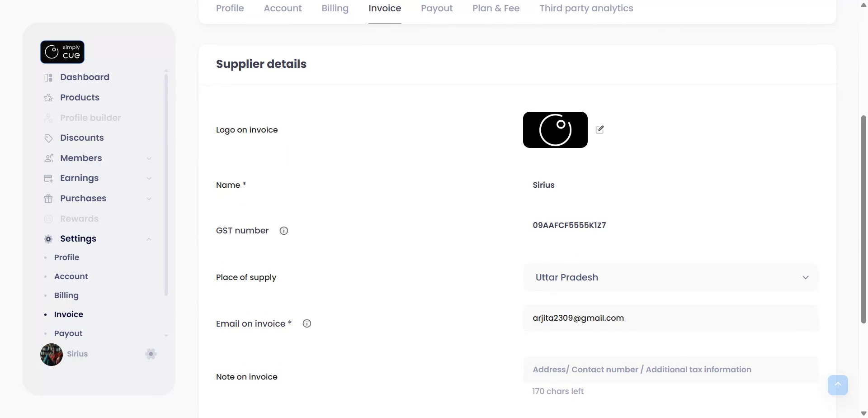Click the Discounts tag icon
The height and width of the screenshot is (418, 868).
pos(48,138)
